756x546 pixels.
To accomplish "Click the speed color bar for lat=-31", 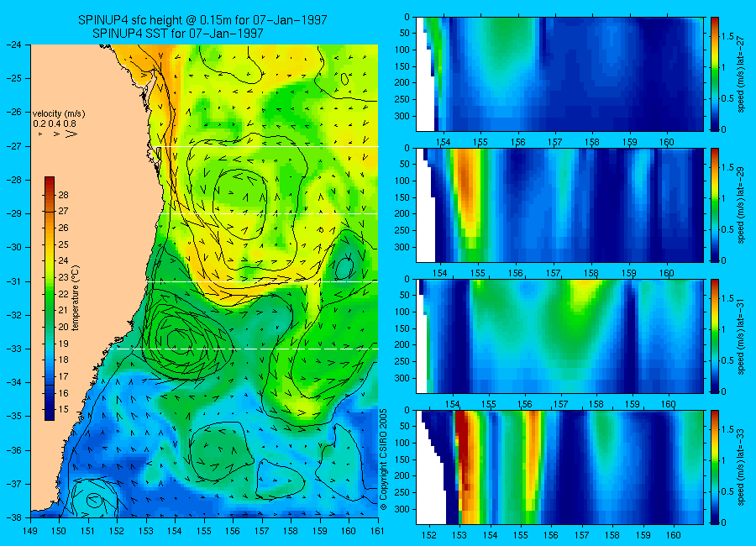I will (715, 336).
